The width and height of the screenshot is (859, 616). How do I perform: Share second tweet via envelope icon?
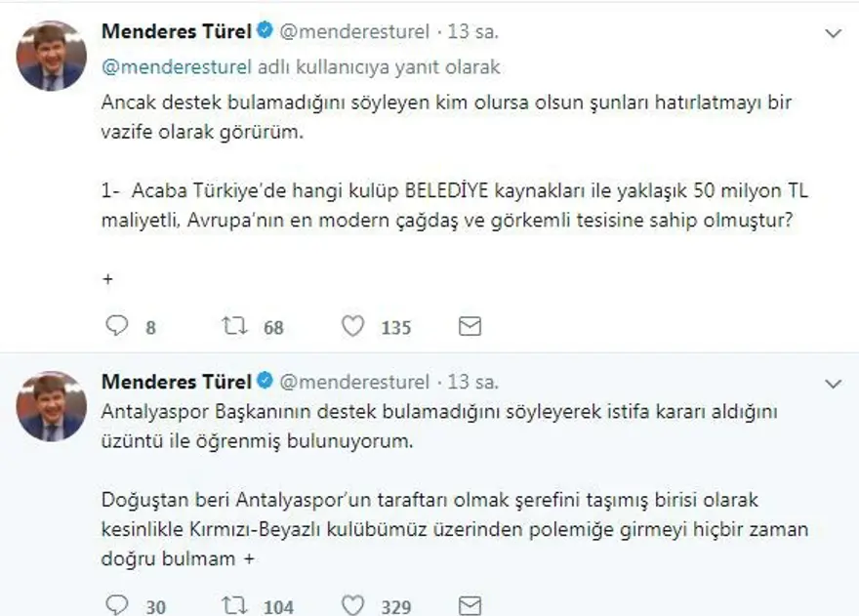tap(470, 606)
